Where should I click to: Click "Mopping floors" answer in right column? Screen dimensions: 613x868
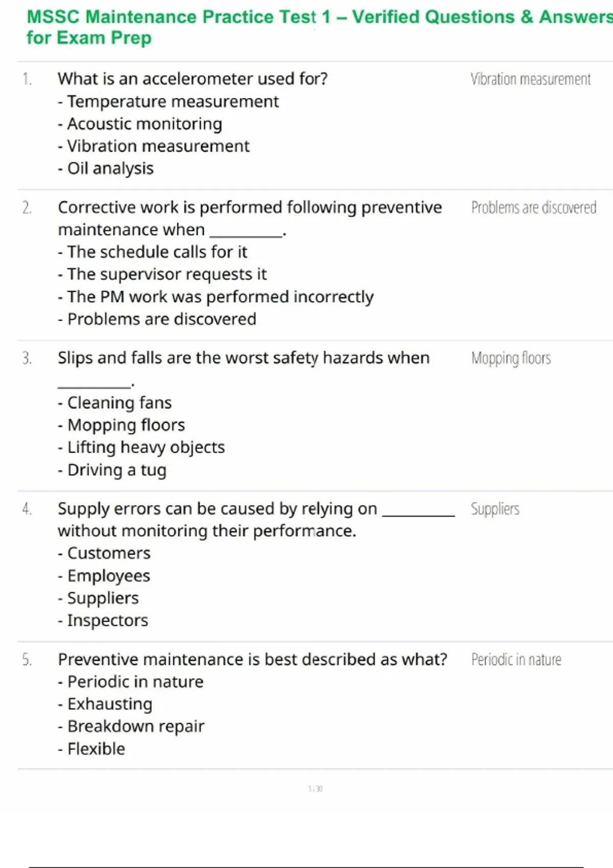point(511,358)
